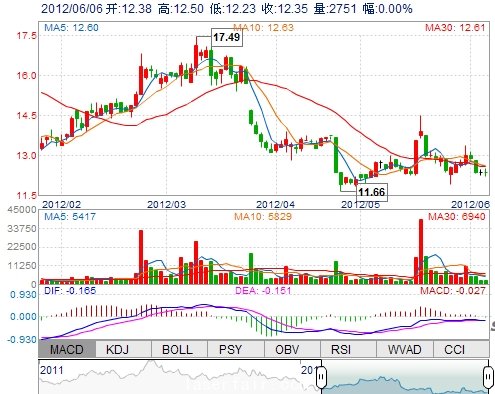Switch to the MACD indicator tab

pos(67,350)
